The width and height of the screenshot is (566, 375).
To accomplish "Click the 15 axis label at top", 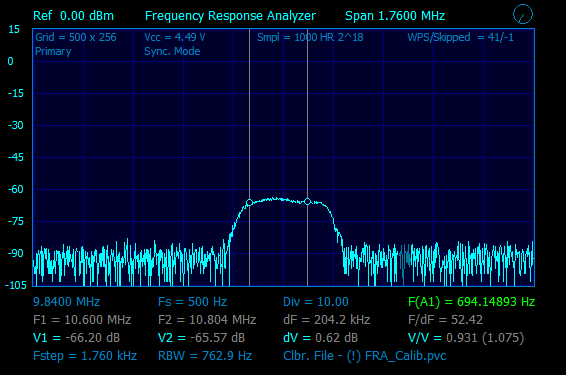I will click(x=14, y=30).
